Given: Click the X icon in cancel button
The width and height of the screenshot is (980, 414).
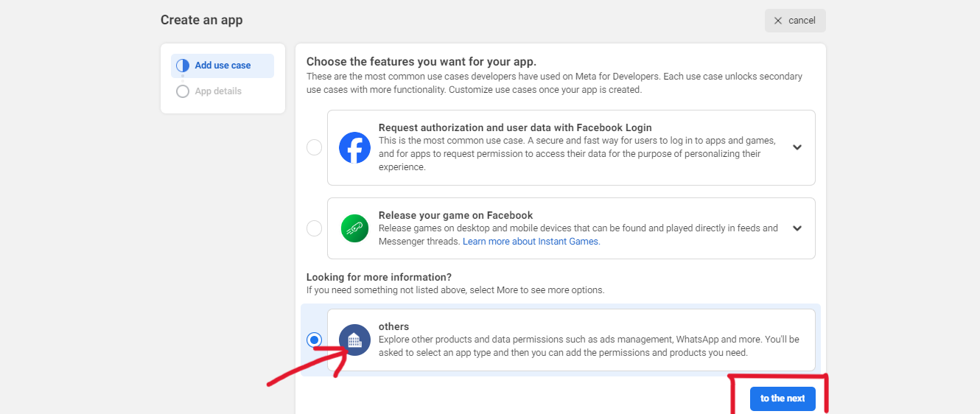Looking at the screenshot, I should pyautogui.click(x=778, y=21).
